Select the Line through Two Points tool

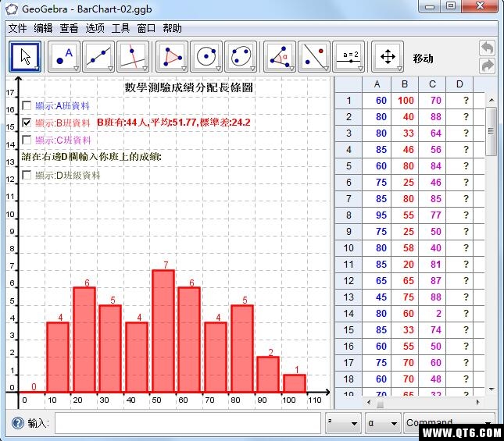[98, 57]
